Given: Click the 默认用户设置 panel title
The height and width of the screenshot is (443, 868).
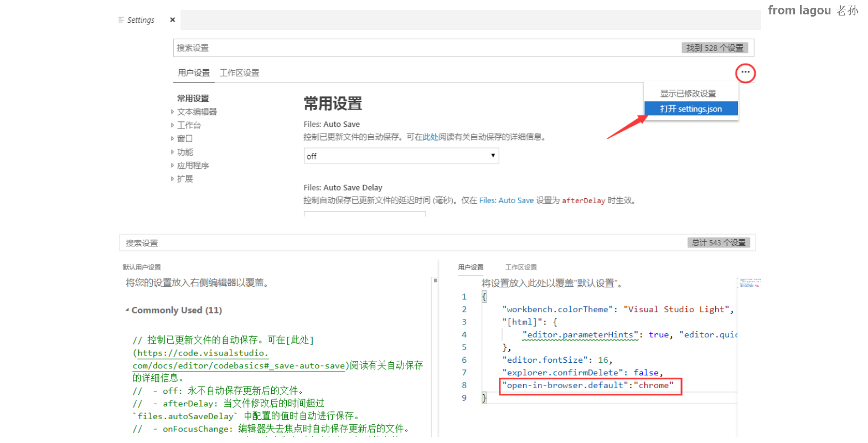Looking at the screenshot, I should (142, 267).
